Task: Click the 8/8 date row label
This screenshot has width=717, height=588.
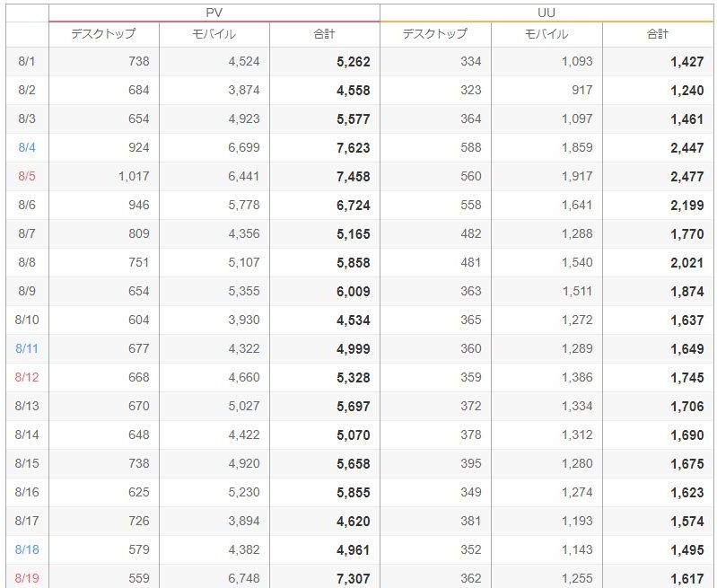Action: (27, 263)
